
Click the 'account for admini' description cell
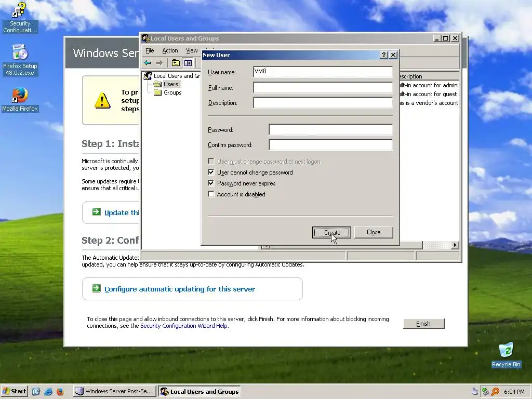pyautogui.click(x=430, y=85)
